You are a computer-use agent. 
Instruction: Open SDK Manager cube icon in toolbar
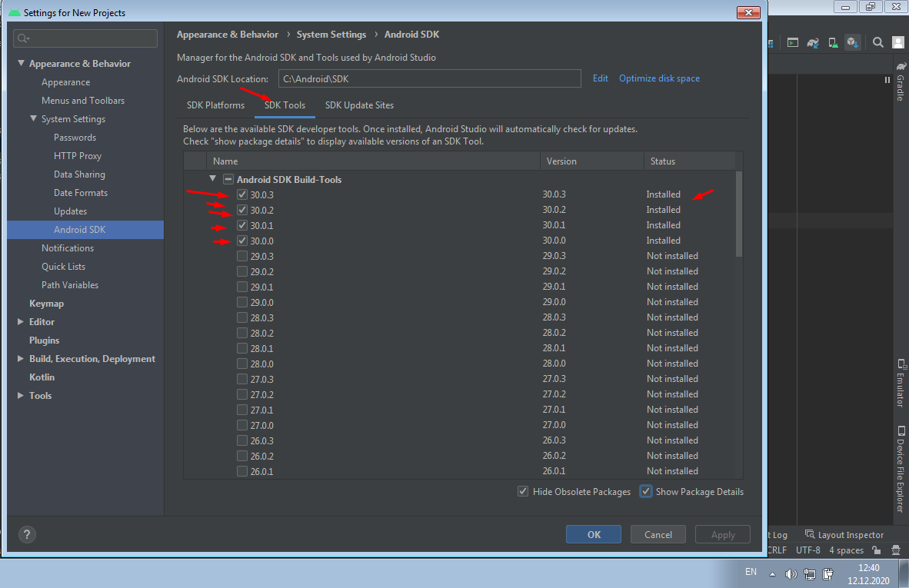coord(852,42)
